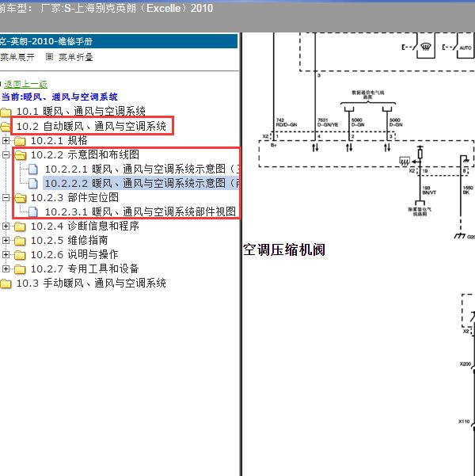Click the X110 connector label
475x476 pixels.
[x=464, y=421]
